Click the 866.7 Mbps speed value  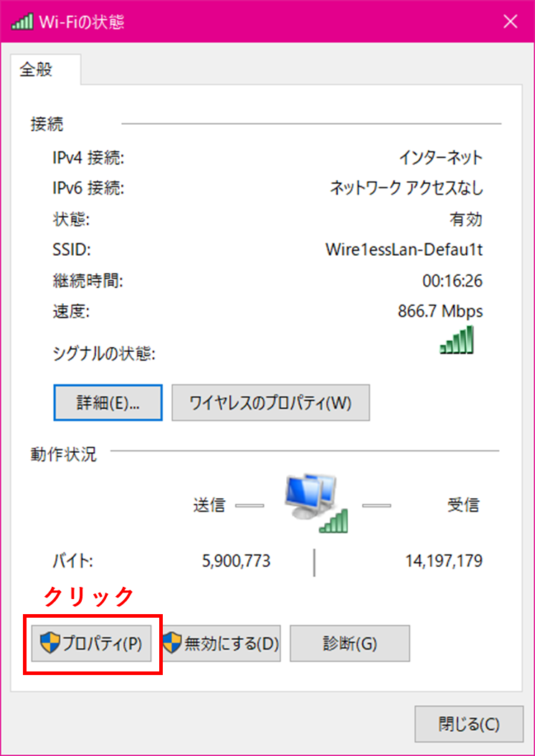440,312
